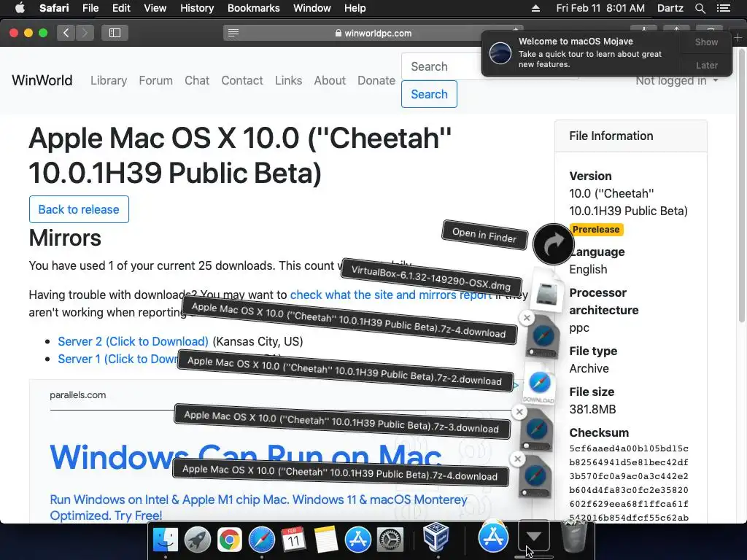Open the Run Windows on Intel & Apple M1 ad link
Screen dimensions: 747x560
point(258,507)
